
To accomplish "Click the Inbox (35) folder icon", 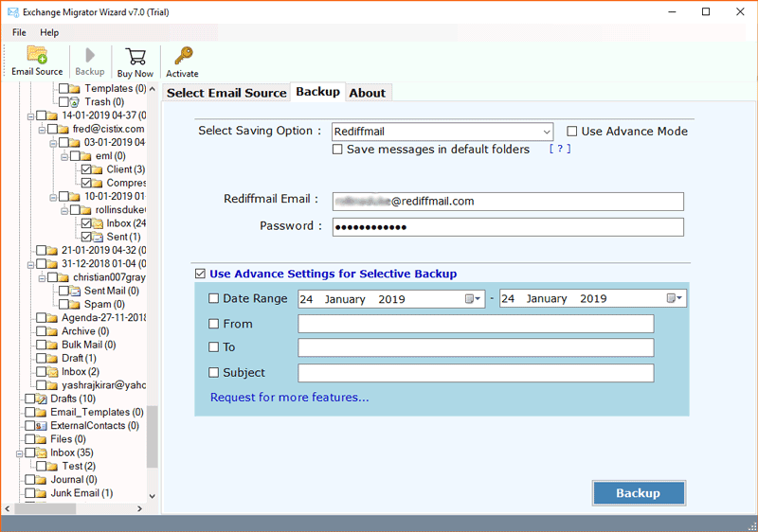I will [42, 452].
